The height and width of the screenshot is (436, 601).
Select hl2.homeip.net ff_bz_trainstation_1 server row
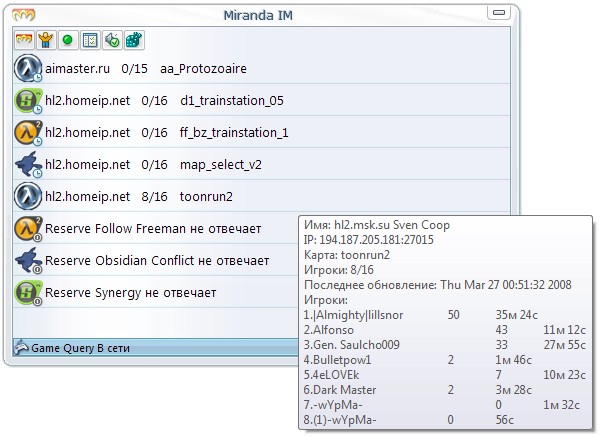[x=261, y=133]
